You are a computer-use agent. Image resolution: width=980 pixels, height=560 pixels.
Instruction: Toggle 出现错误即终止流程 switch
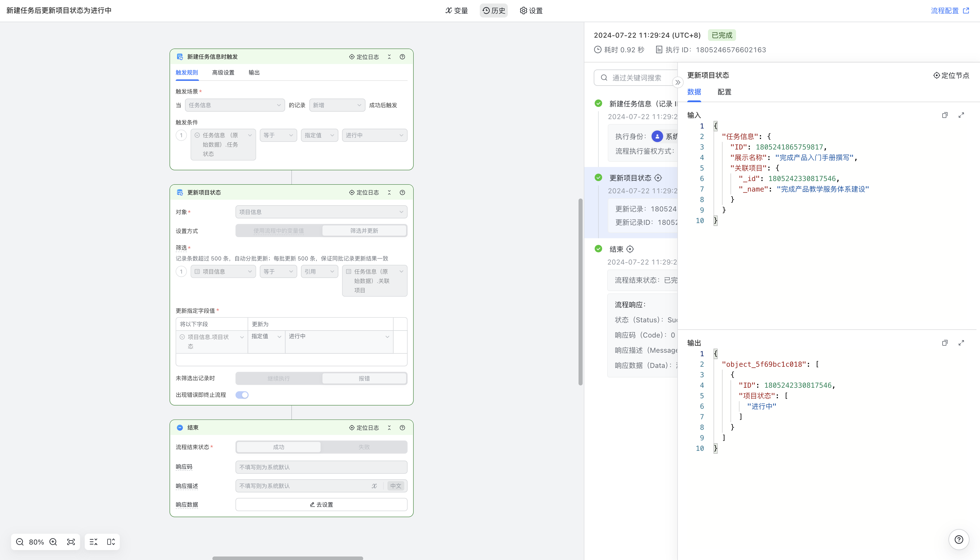pos(242,395)
